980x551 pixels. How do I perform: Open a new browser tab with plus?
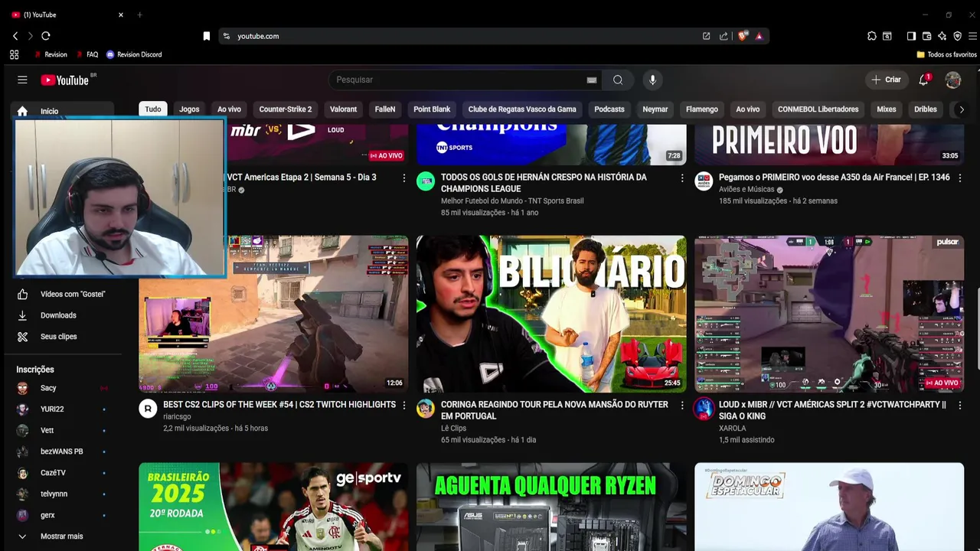[139, 15]
